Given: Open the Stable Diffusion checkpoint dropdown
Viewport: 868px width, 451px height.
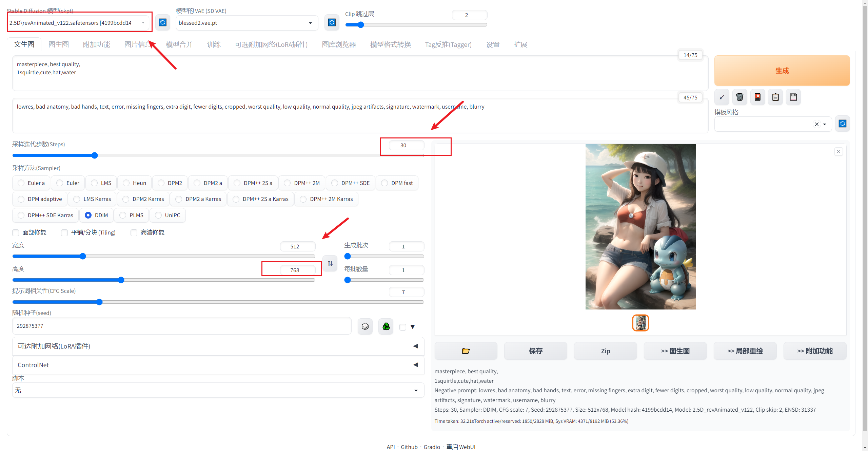Looking at the screenshot, I should click(78, 23).
